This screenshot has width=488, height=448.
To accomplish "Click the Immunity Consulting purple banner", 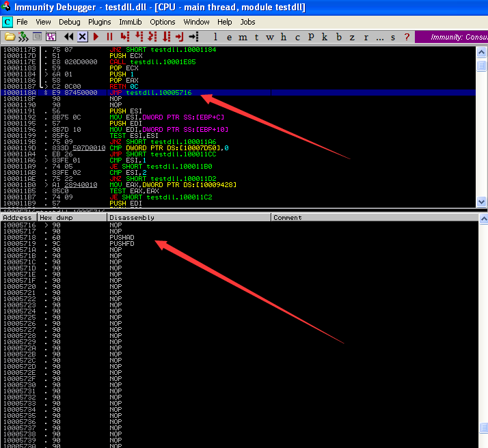I will tap(451, 37).
